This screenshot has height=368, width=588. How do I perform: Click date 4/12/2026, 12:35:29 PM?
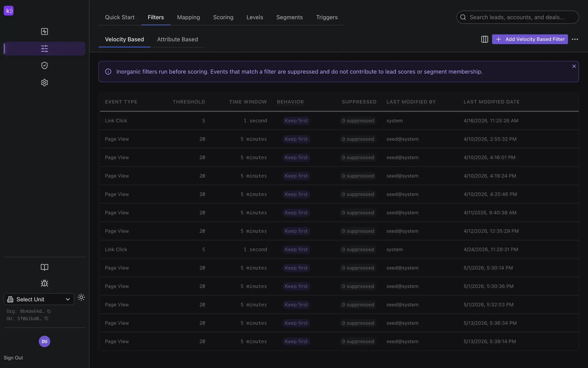click(x=491, y=231)
